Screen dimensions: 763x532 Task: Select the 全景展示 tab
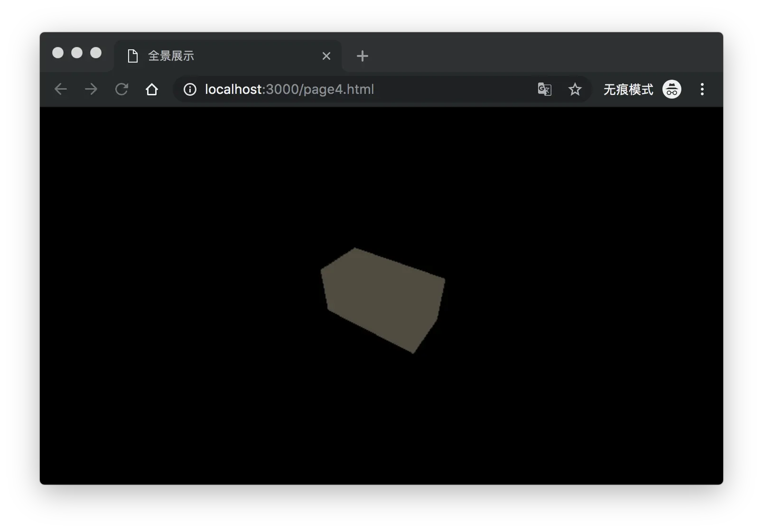pyautogui.click(x=228, y=56)
